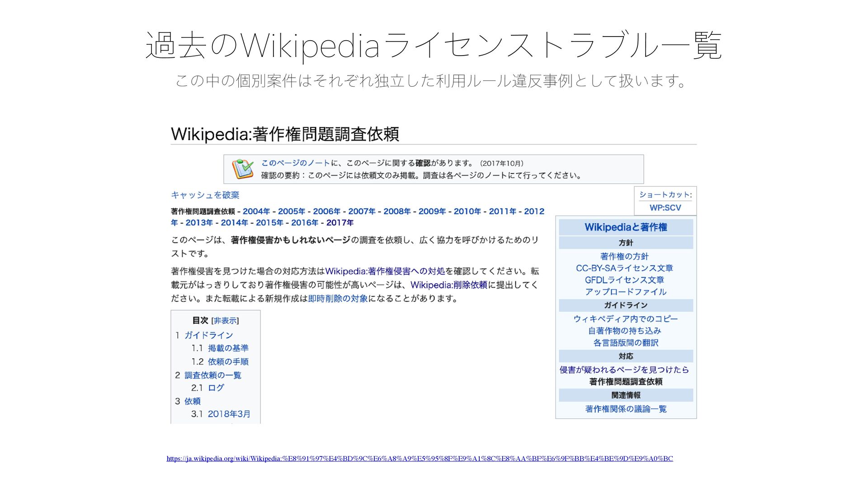
Task: Hide table of contents via 非表示 toggle
Action: click(225, 320)
